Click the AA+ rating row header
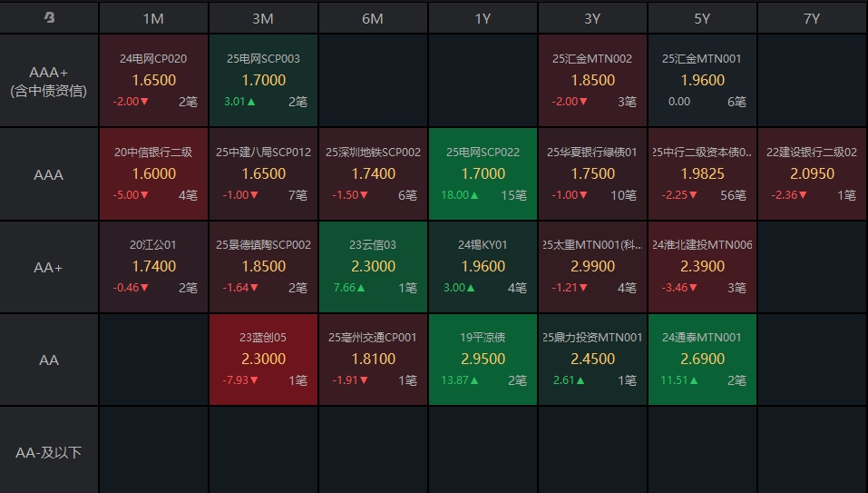The height and width of the screenshot is (493, 868). [x=49, y=267]
